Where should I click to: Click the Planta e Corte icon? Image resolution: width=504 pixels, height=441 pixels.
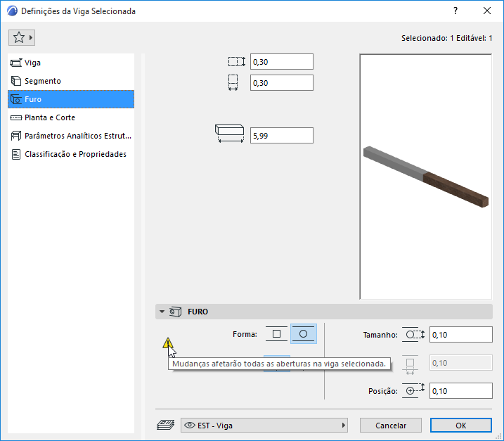pyautogui.click(x=16, y=117)
